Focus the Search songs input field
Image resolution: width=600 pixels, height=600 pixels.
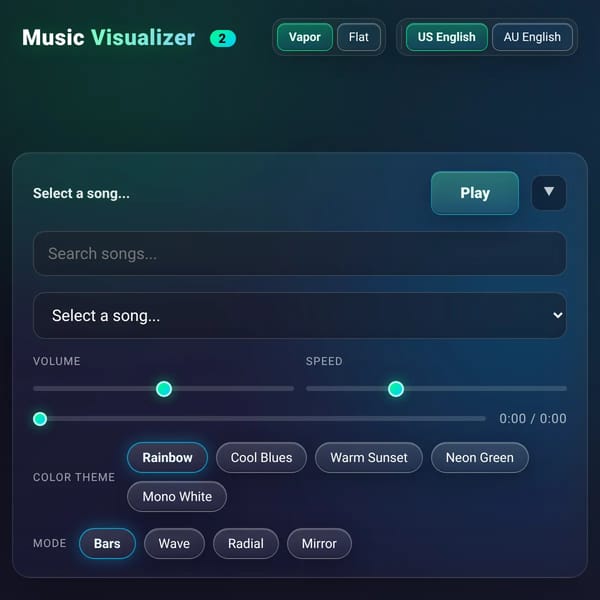click(x=300, y=253)
